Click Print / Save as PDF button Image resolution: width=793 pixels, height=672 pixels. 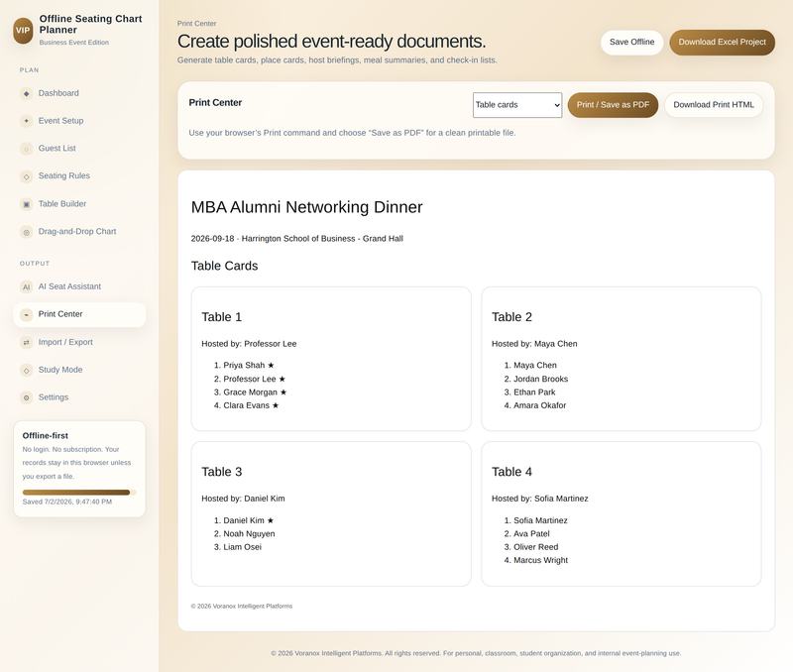[613, 105]
